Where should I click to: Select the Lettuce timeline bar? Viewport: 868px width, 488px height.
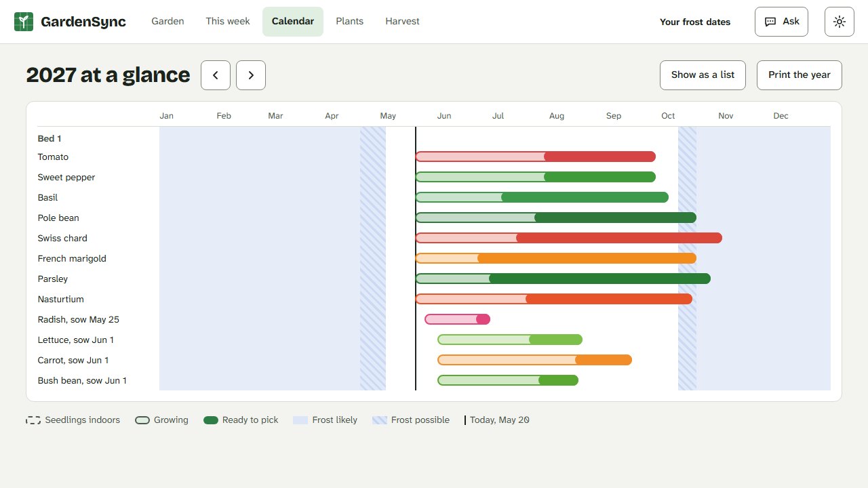tap(510, 340)
